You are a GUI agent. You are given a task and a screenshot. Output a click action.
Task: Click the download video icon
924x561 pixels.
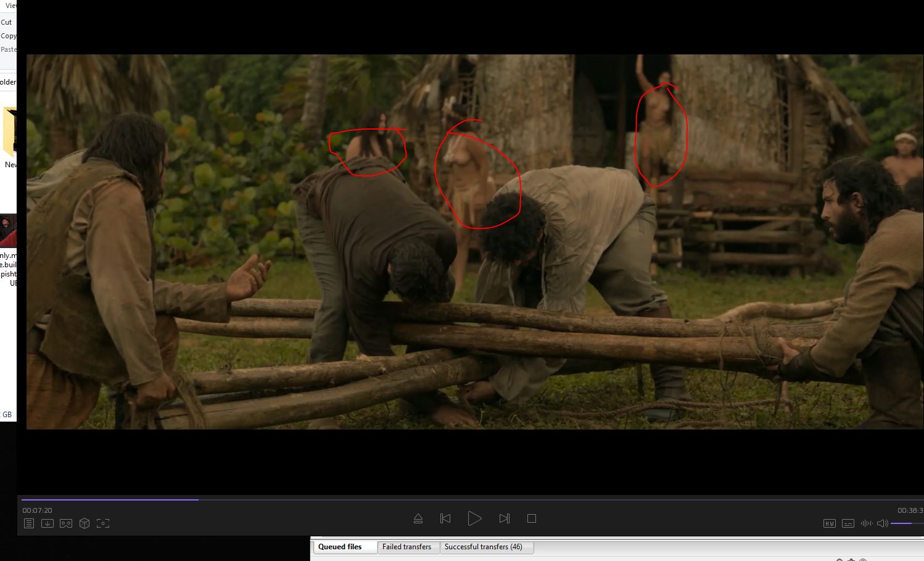pos(47,523)
